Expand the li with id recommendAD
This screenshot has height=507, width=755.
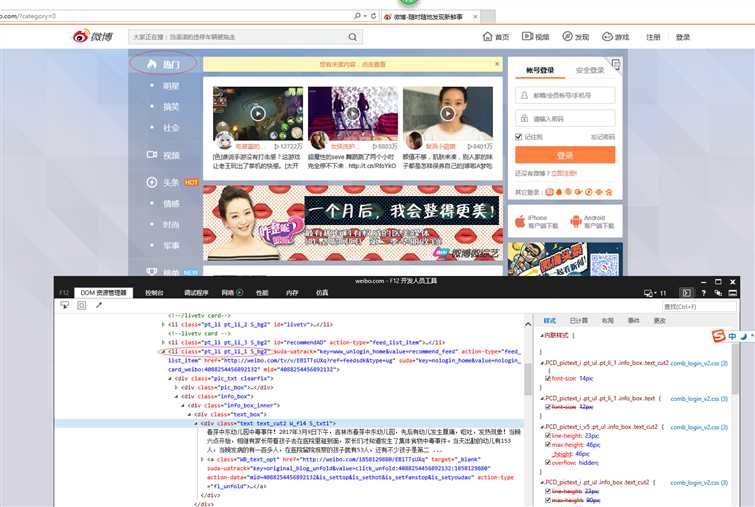(x=163, y=342)
